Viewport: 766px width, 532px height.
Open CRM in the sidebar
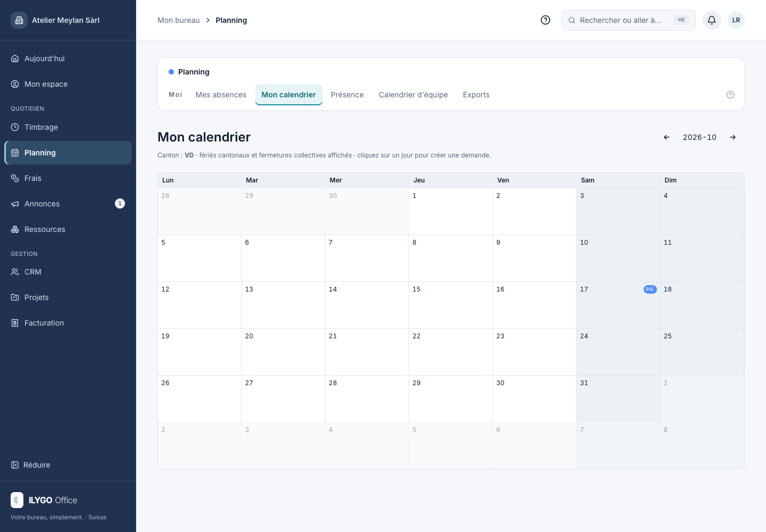pos(68,272)
